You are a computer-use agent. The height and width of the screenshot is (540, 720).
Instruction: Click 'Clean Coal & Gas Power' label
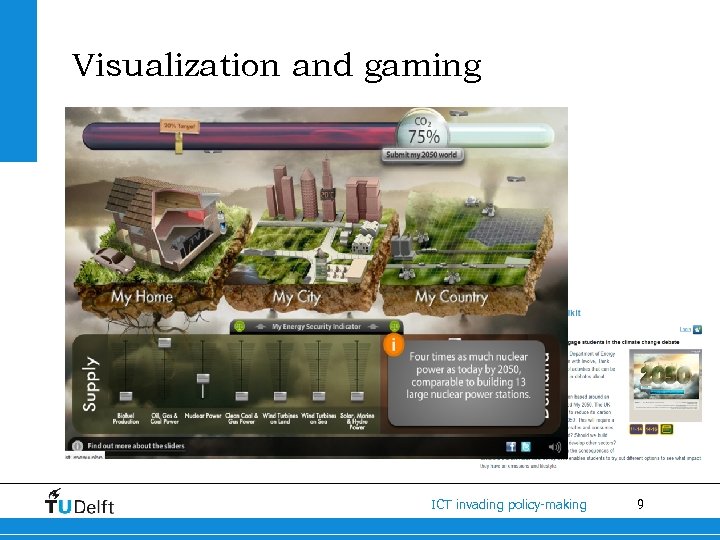pos(242,418)
